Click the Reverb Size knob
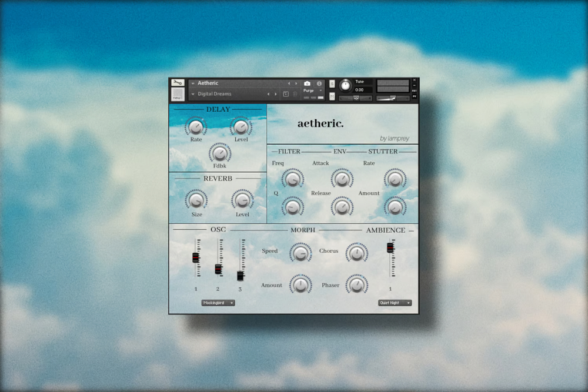 pyautogui.click(x=196, y=200)
